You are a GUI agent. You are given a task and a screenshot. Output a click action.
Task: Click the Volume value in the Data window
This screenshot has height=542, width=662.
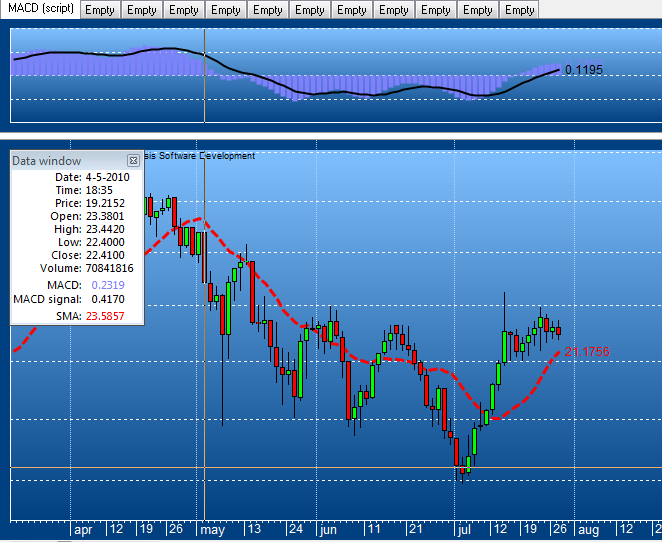click(99, 268)
